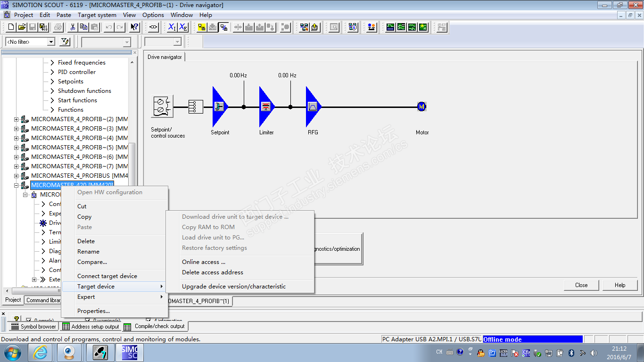This screenshot has width=644, height=362.
Task: Click the accessible nodes network icon
Action: point(304,27)
